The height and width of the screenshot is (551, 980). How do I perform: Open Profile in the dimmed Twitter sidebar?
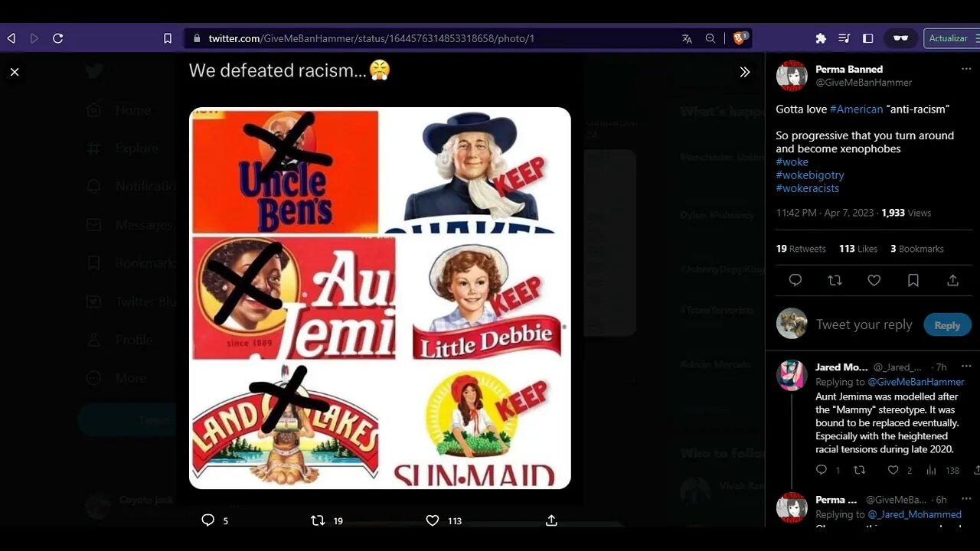tap(119, 340)
